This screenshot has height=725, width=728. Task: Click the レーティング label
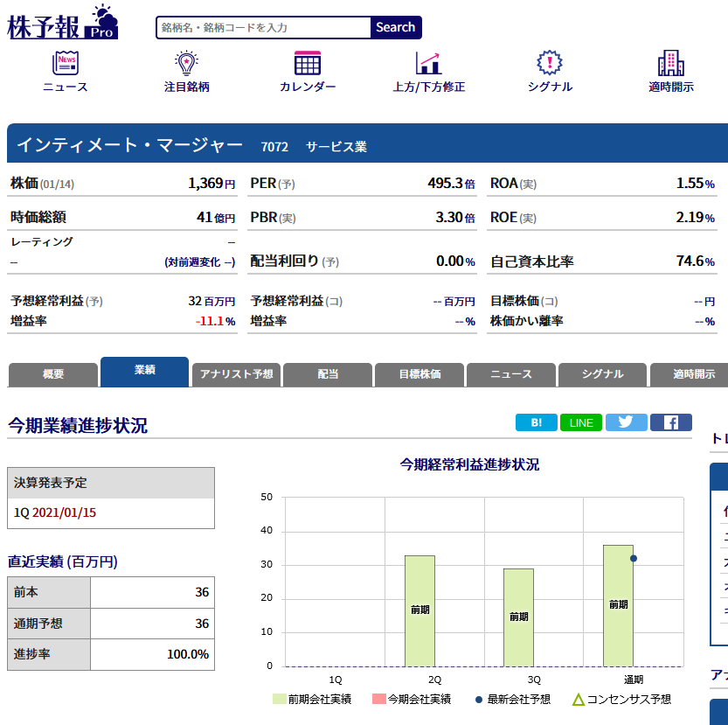(42, 241)
